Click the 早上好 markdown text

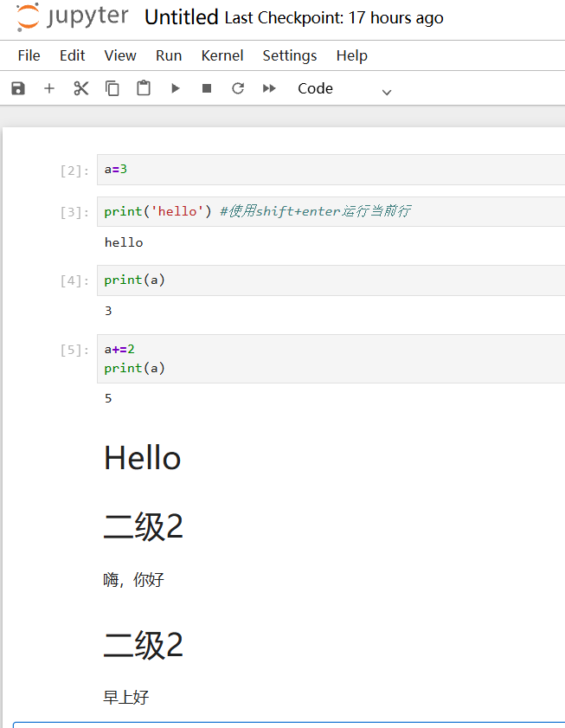pyautogui.click(x=125, y=698)
